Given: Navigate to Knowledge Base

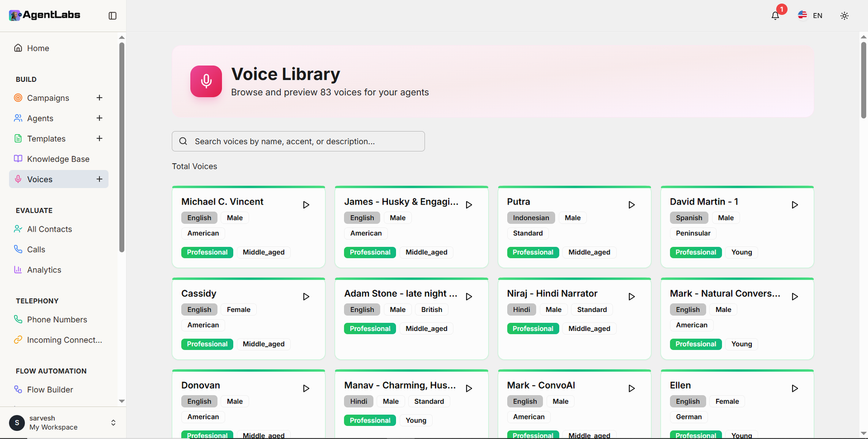Looking at the screenshot, I should point(59,159).
